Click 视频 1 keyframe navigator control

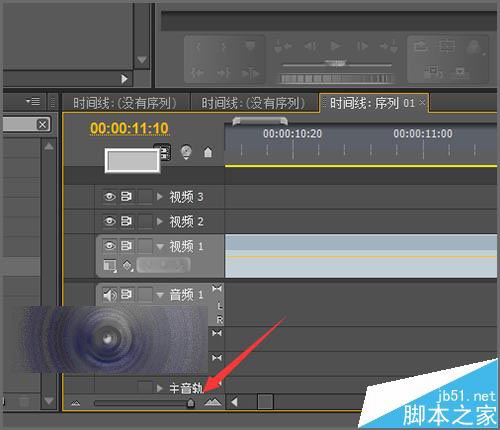pyautogui.click(x=163, y=265)
